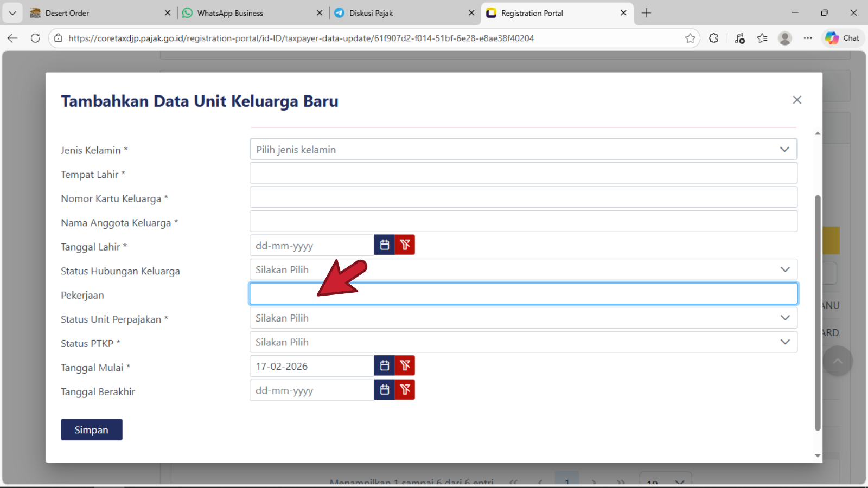Refresh the Registration Portal page

[x=35, y=38]
